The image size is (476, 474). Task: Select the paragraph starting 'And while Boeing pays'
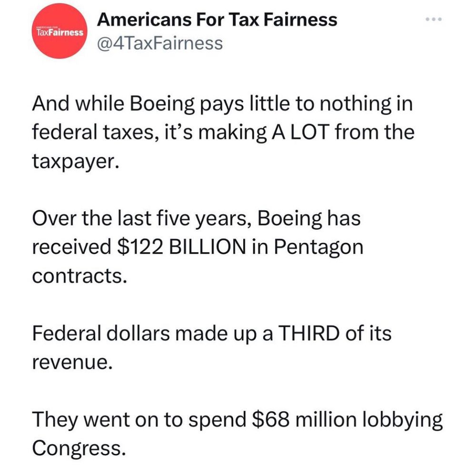tap(223, 132)
